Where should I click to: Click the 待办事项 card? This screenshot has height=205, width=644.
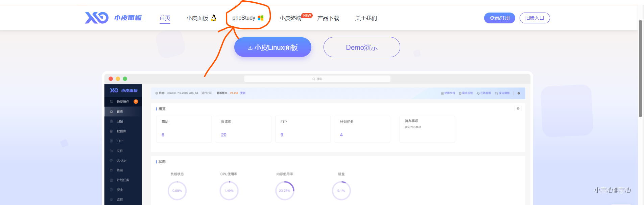pyautogui.click(x=427, y=129)
